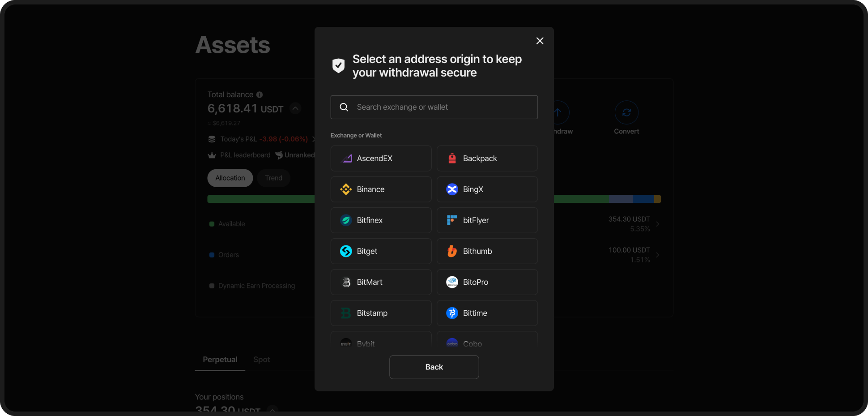This screenshot has width=868, height=416.
Task: Click the Convert circular arrows icon
Action: (626, 112)
